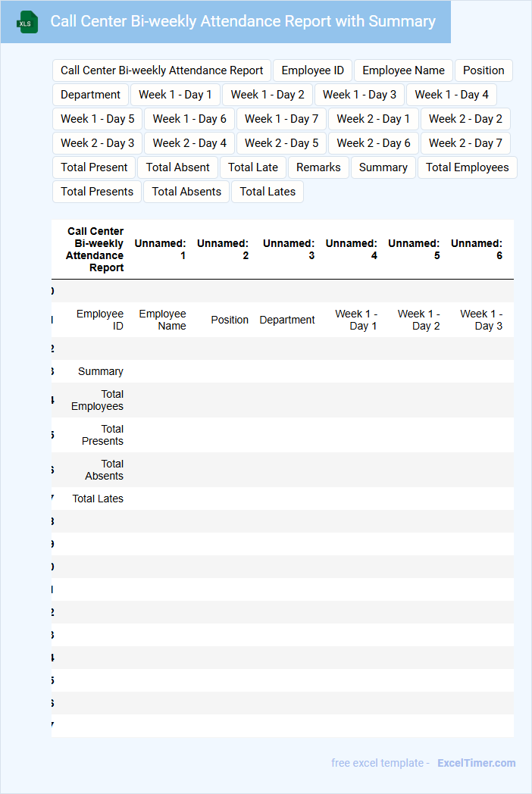The image size is (532, 794).
Task: Click the 'Week 2 - Day 6' tag
Action: tap(374, 143)
